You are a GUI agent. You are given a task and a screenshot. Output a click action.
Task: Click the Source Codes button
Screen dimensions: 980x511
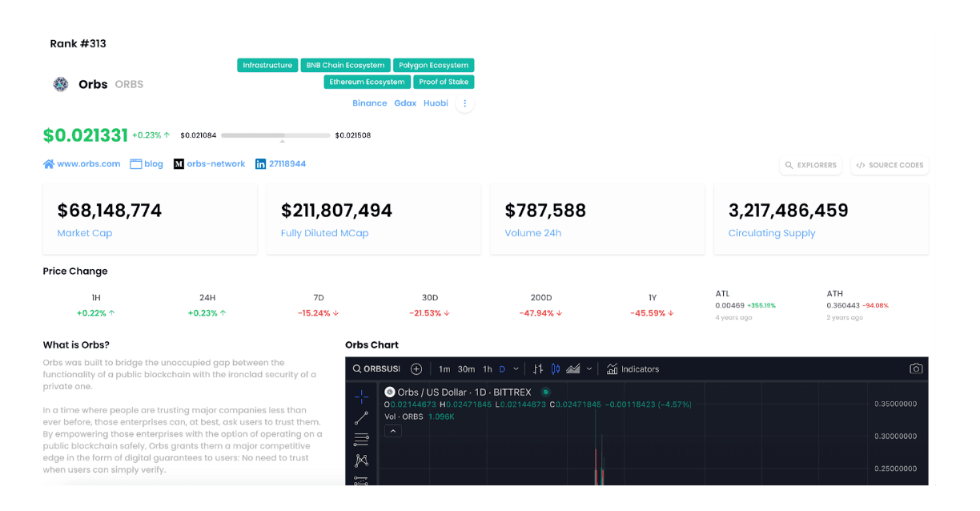(x=890, y=165)
